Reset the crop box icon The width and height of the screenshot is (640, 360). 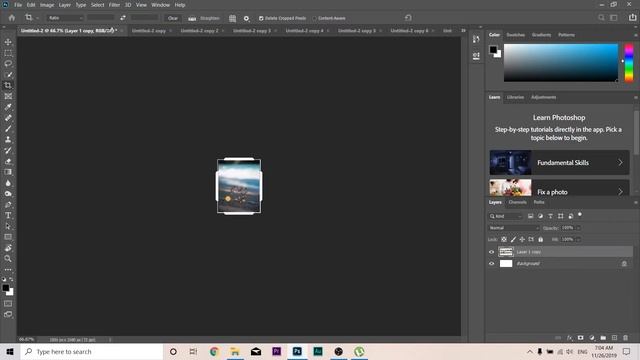coord(408,18)
